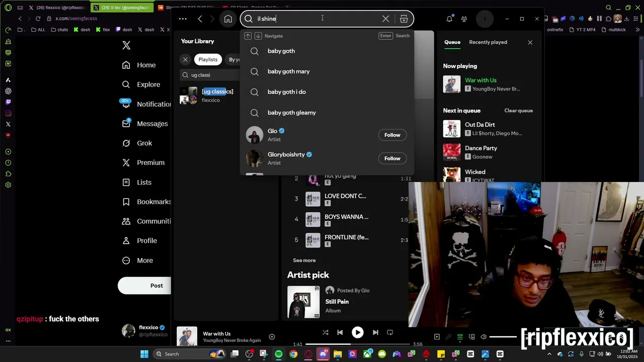The width and height of the screenshot is (644, 362).
Task: Seek on the track progress bar
Action: tap(358, 344)
